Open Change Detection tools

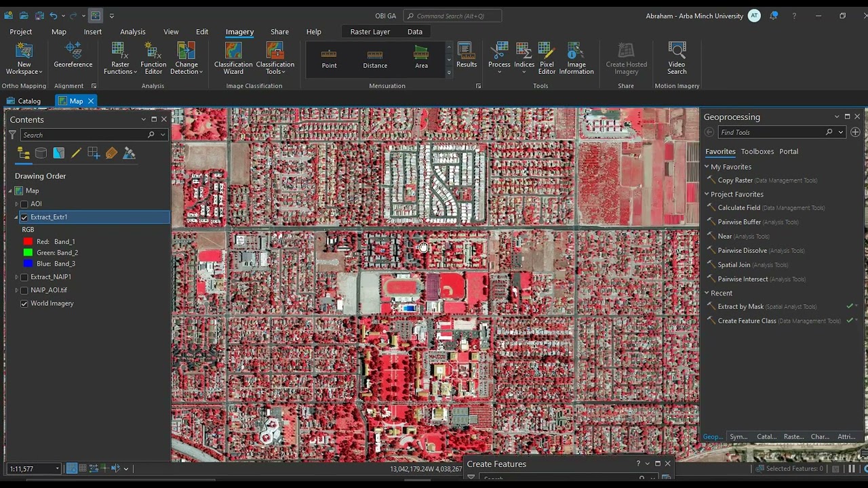click(x=186, y=58)
